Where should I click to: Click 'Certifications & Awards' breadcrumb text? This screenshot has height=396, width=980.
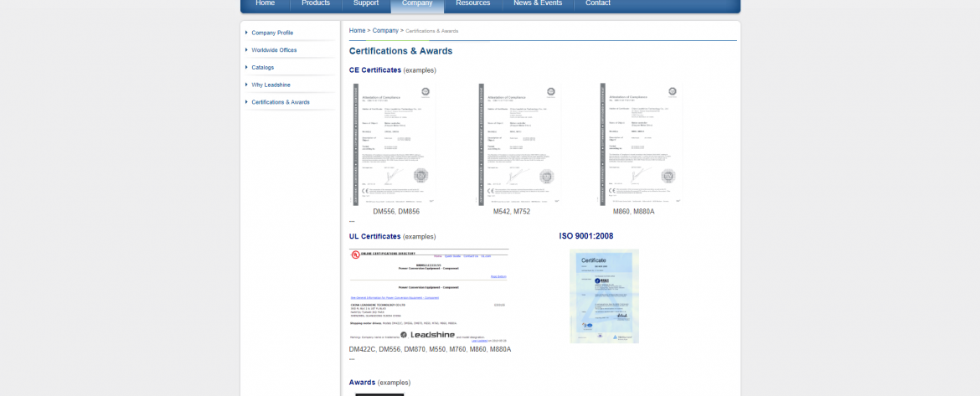coord(432,31)
